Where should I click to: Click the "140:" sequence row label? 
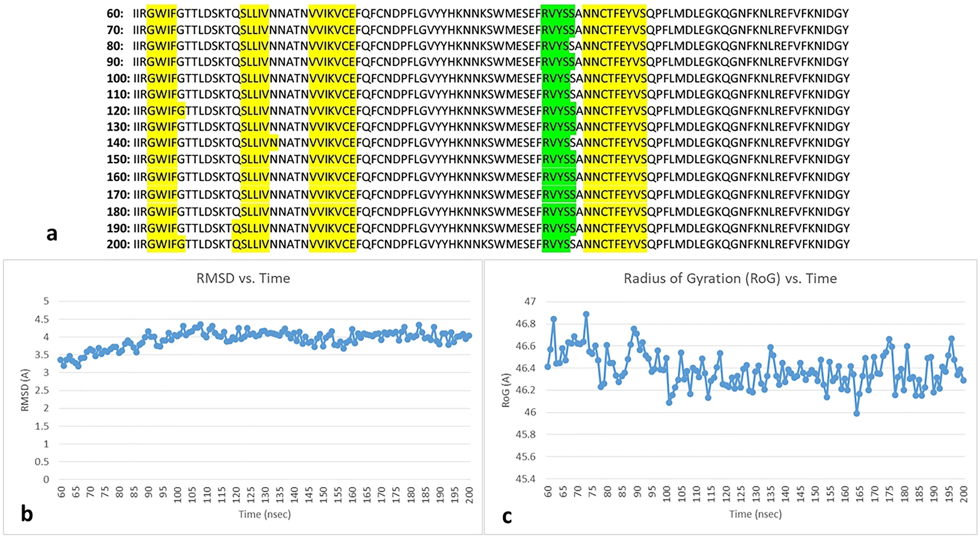[x=119, y=143]
